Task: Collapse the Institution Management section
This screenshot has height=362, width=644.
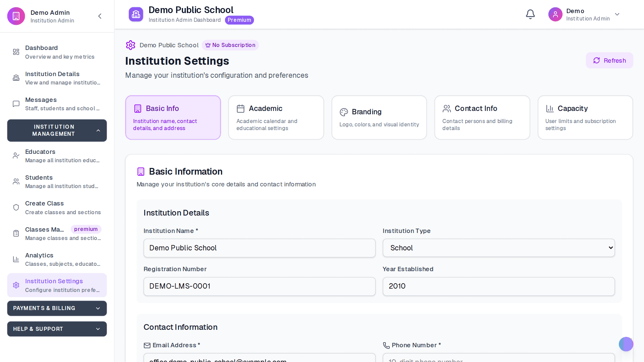Action: coord(57,130)
